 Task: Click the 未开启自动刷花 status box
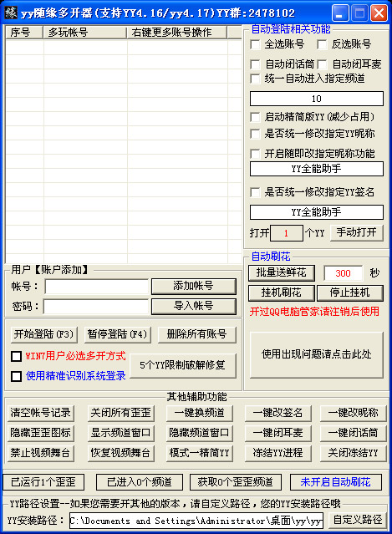click(336, 482)
